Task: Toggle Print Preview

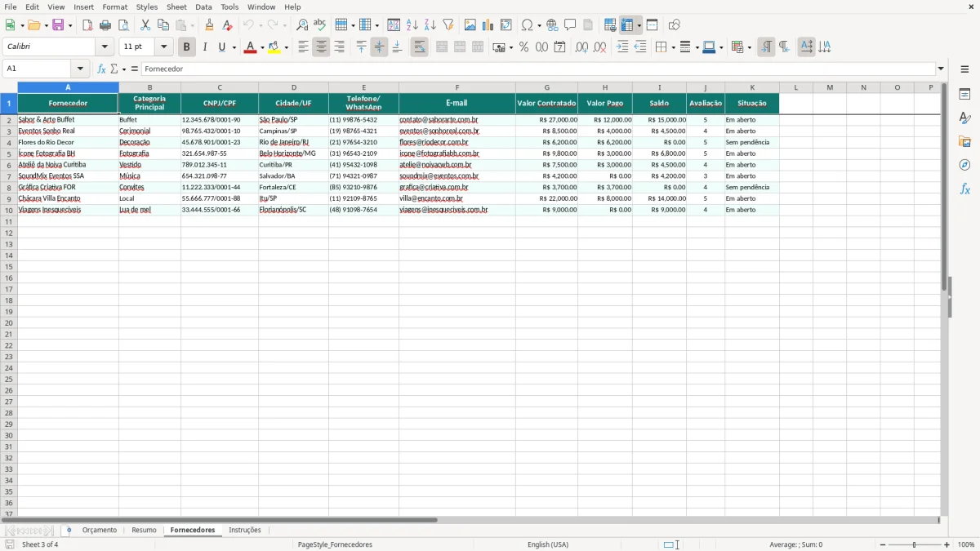Action: [x=123, y=25]
